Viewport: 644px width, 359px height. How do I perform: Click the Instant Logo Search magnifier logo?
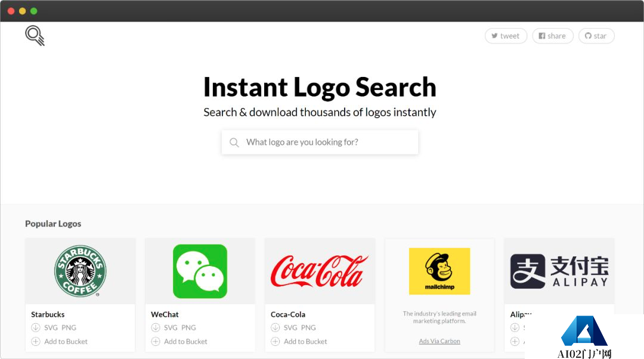[35, 36]
